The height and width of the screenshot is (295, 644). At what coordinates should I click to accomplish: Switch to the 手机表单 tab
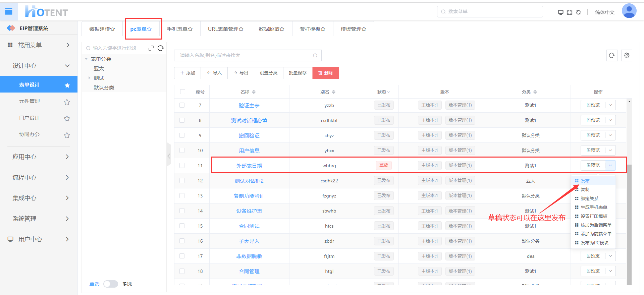(180, 29)
